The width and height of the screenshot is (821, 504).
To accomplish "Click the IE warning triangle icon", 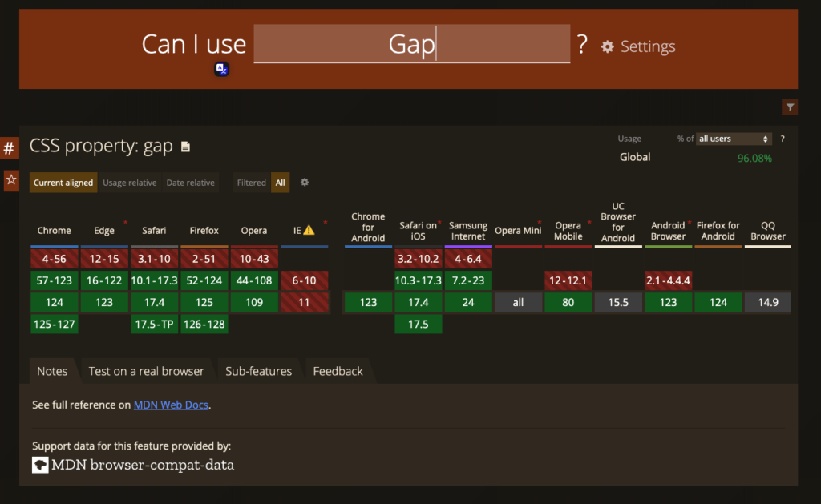I will pos(309,231).
